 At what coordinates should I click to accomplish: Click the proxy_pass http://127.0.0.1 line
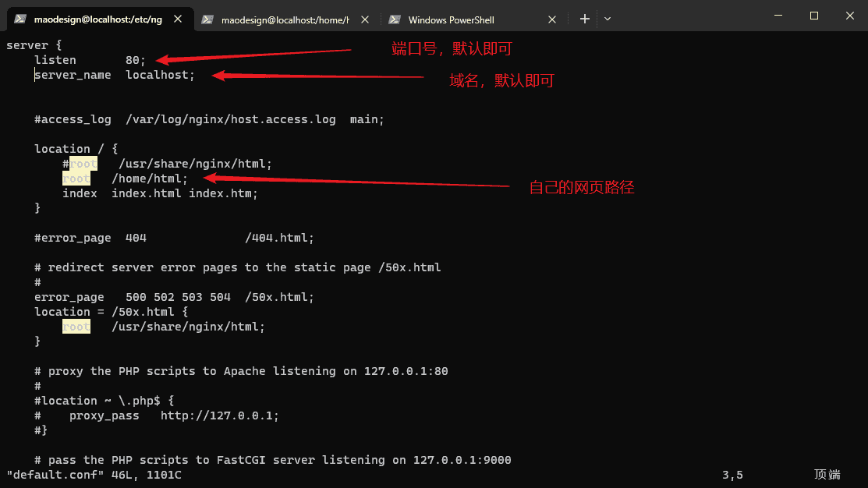click(173, 416)
